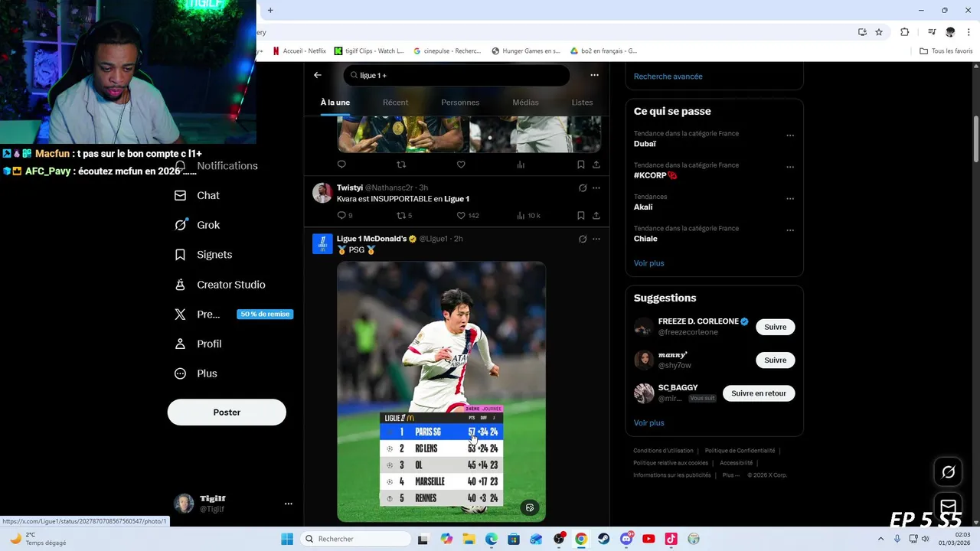
Task: Open the Plus menu in the sidebar
Action: (x=195, y=373)
